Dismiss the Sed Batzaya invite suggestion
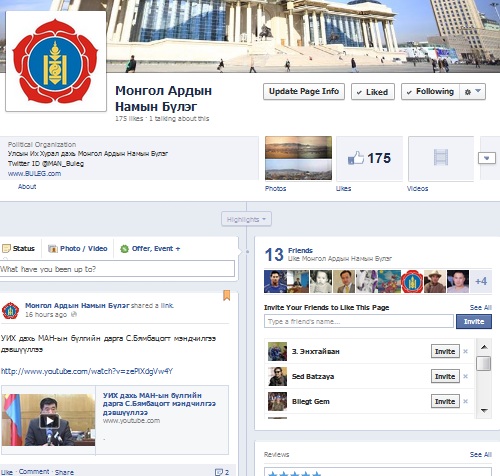The width and height of the screenshot is (500, 476). coord(466,376)
